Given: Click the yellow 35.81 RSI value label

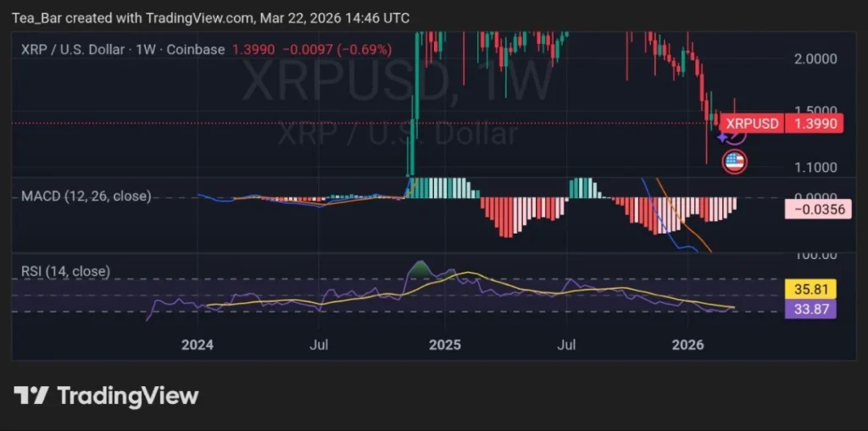Looking at the screenshot, I should pyautogui.click(x=810, y=290).
